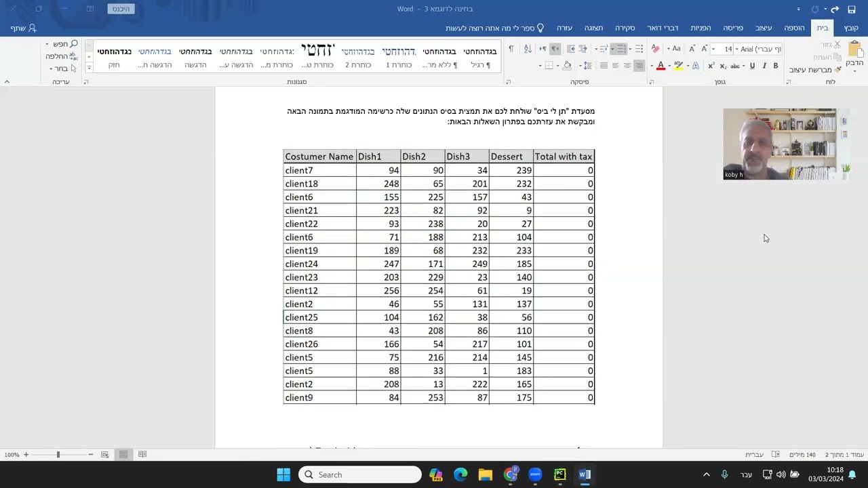Center the paragraph text
Viewport: 868px width, 488px height.
pyautogui.click(x=627, y=66)
